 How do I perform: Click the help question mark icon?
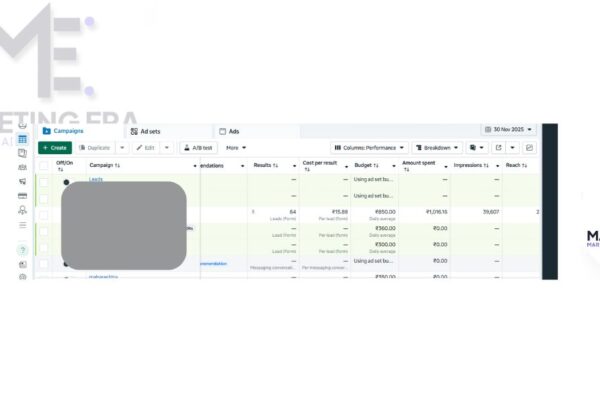pyautogui.click(x=23, y=250)
